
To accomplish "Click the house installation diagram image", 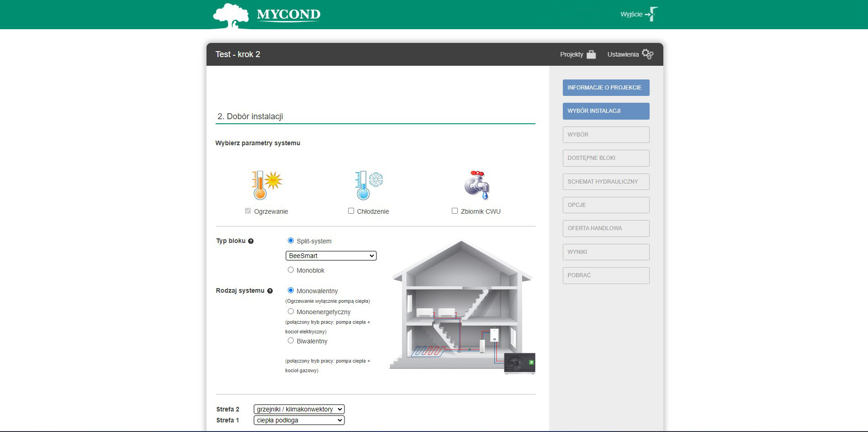I will (x=461, y=306).
